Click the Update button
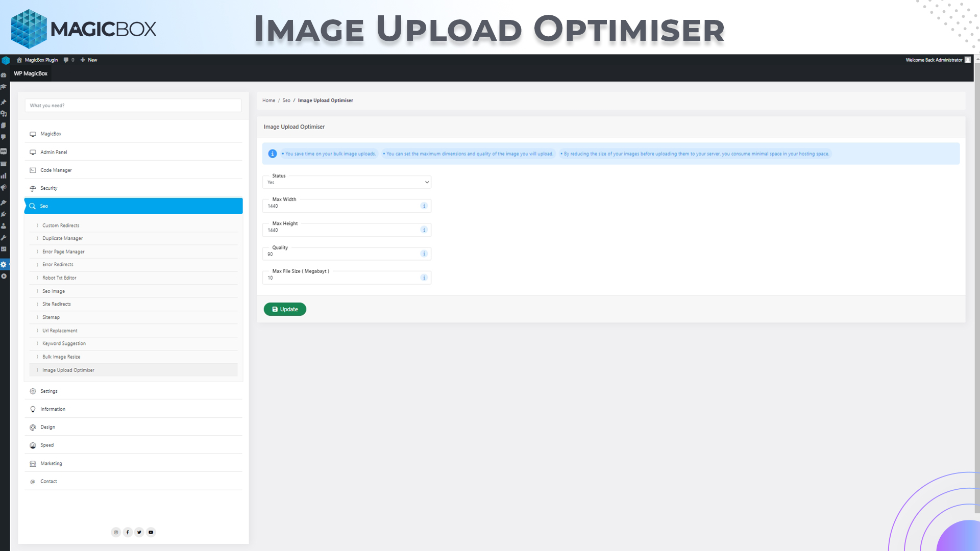980x551 pixels. 285,309
